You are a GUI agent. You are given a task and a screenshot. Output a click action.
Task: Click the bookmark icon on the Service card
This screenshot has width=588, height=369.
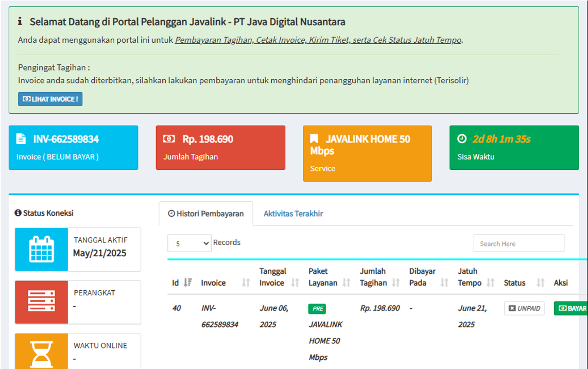click(x=314, y=139)
